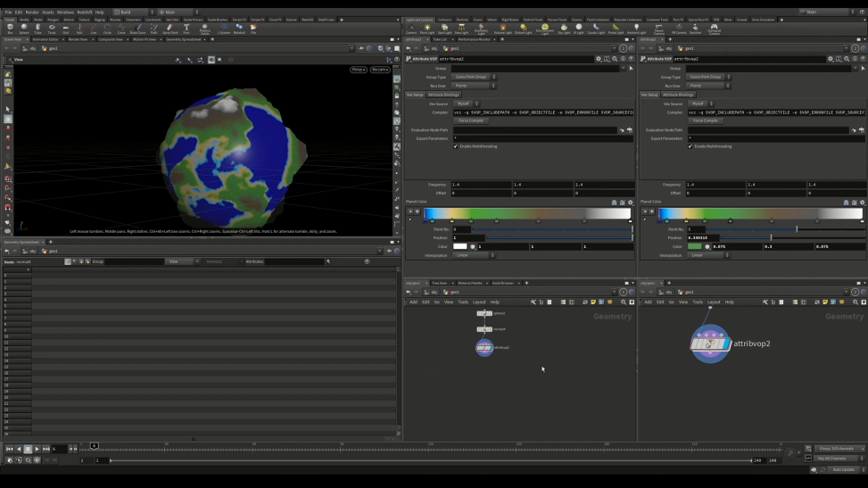Add a Sky Light from shelf
The height and width of the screenshot is (488, 868).
pyautogui.click(x=564, y=29)
